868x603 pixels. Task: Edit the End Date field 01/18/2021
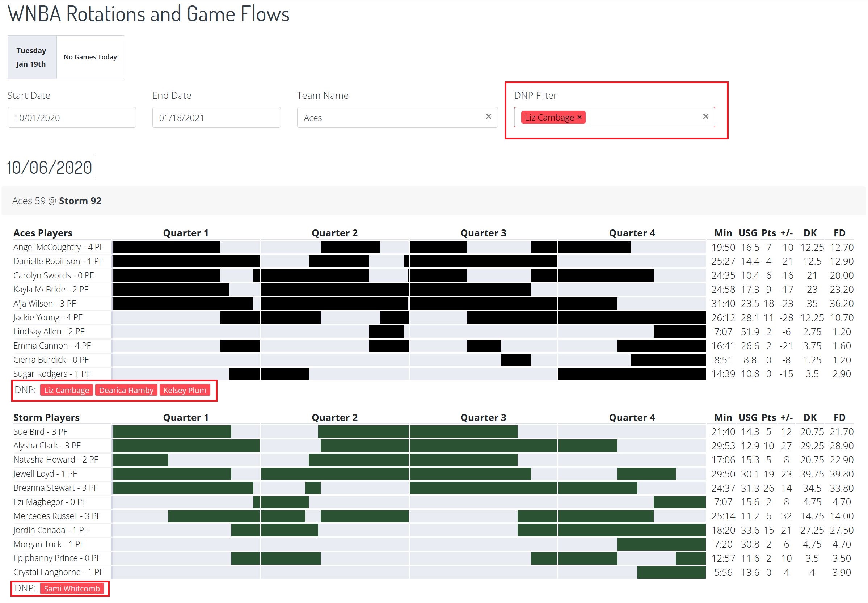coord(216,118)
